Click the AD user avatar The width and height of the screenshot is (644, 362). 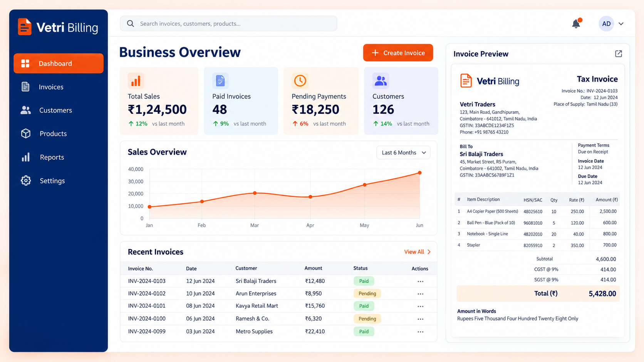(x=606, y=24)
